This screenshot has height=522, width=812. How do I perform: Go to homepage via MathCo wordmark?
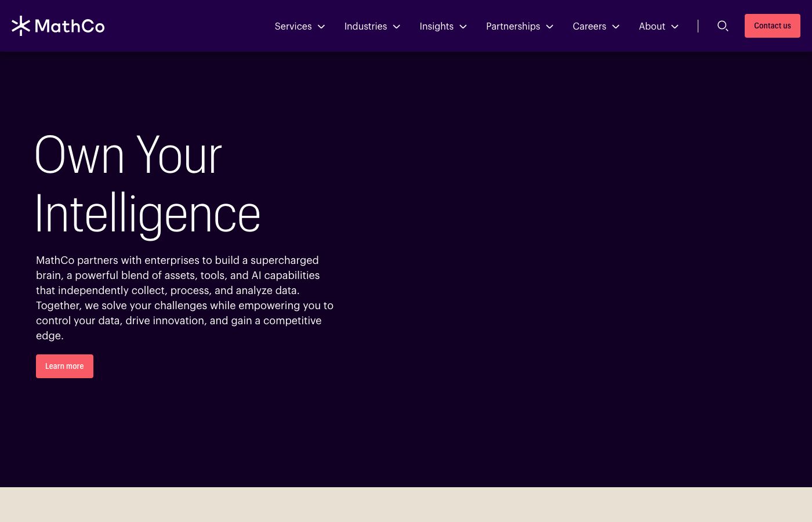pyautogui.click(x=70, y=26)
